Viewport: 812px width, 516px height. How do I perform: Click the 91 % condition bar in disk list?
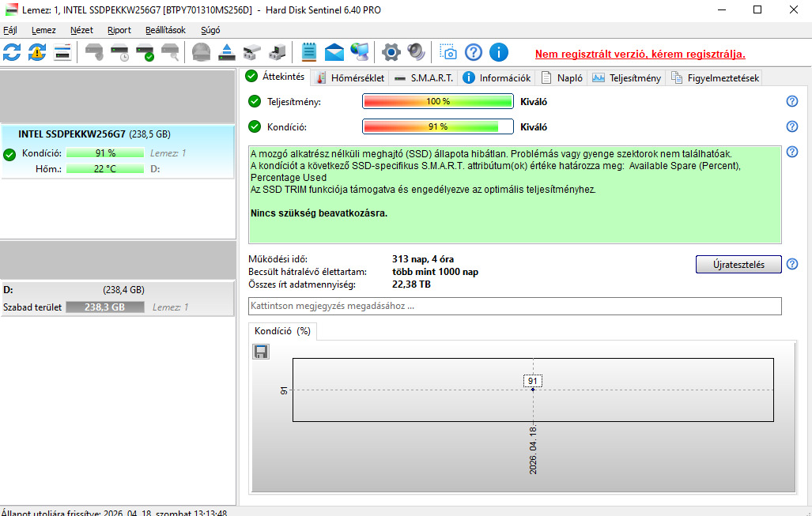point(105,153)
